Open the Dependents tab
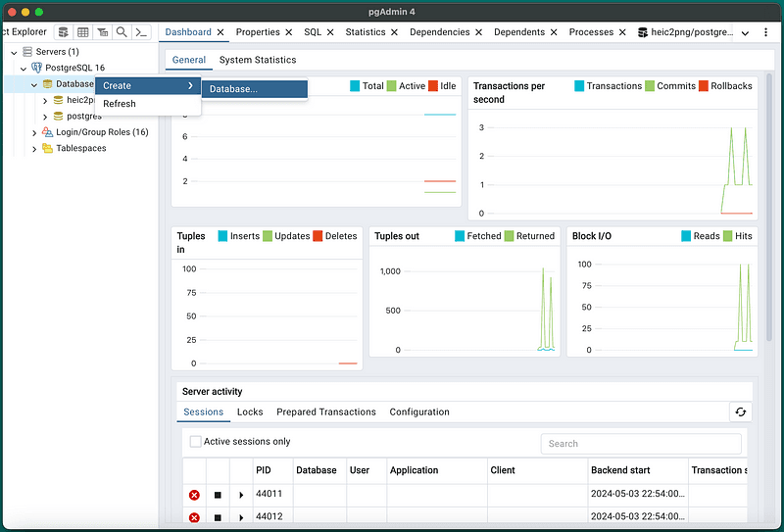 (519, 32)
